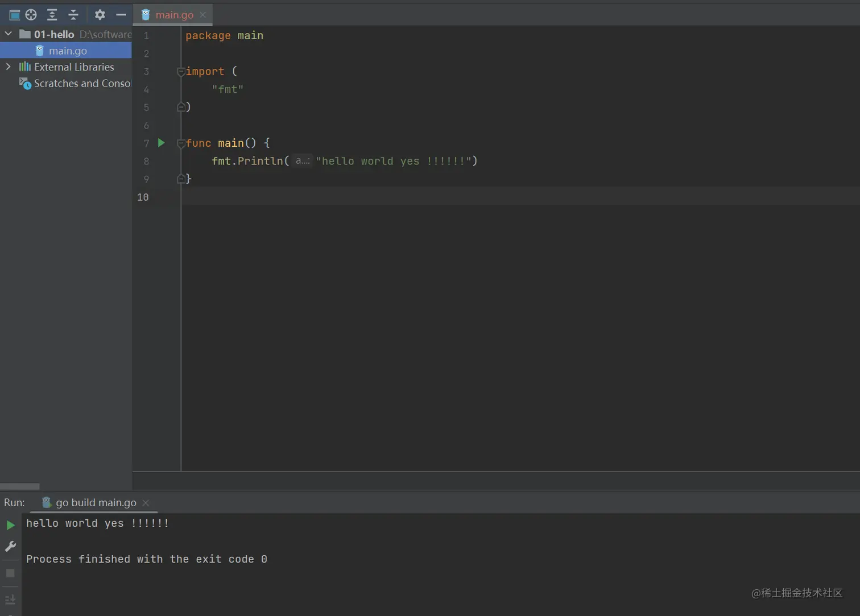Fold main function at closing brace
Screen dimensions: 860x616
tap(181, 179)
